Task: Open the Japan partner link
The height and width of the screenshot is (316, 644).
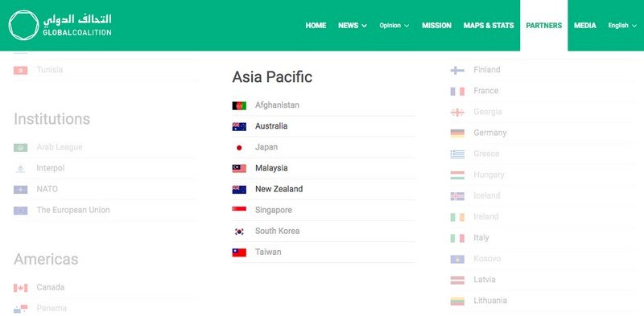Action: click(266, 147)
